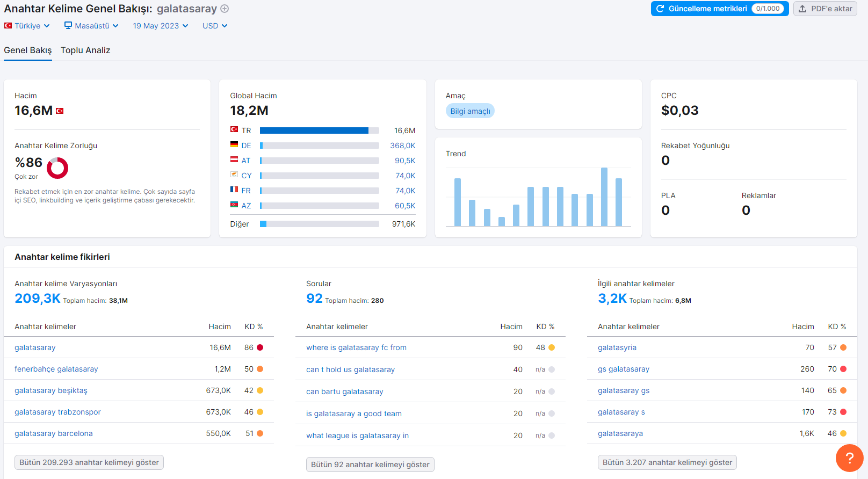Screen dimensions: 868x479
Task: Click the 18,2M global volume value
Action: 249,111
